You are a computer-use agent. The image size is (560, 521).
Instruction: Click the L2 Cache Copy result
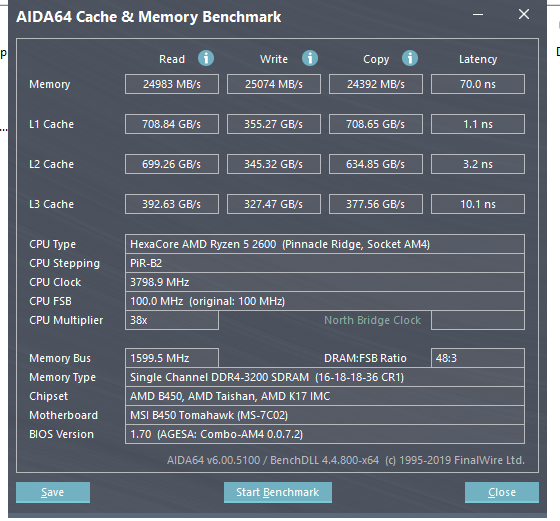click(x=376, y=164)
